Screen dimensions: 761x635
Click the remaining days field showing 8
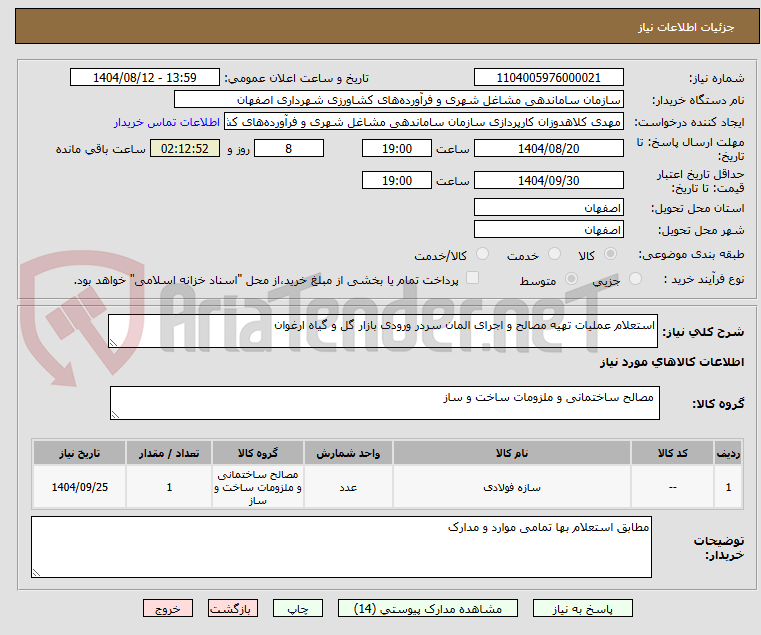289,149
